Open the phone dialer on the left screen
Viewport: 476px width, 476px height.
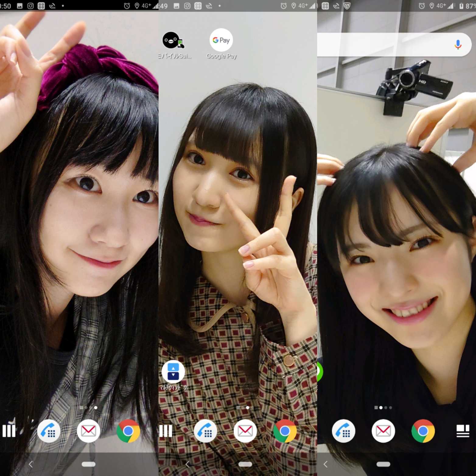coord(49,431)
